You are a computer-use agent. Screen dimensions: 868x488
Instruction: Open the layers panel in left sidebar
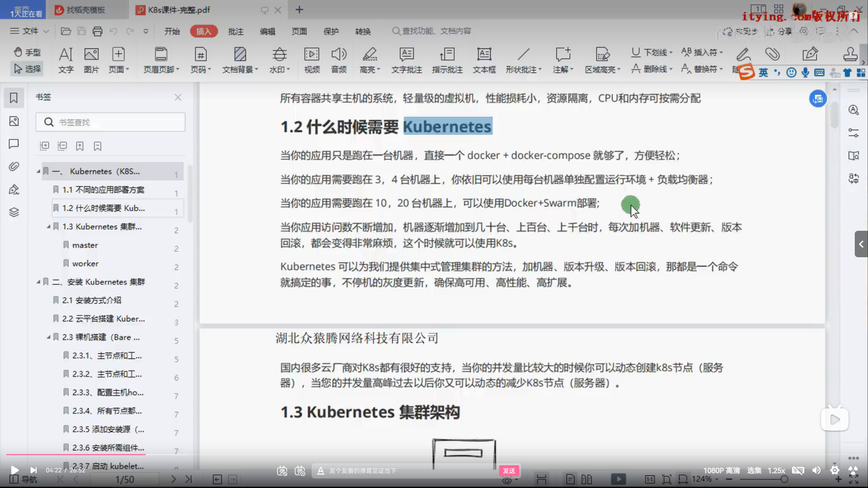14,212
